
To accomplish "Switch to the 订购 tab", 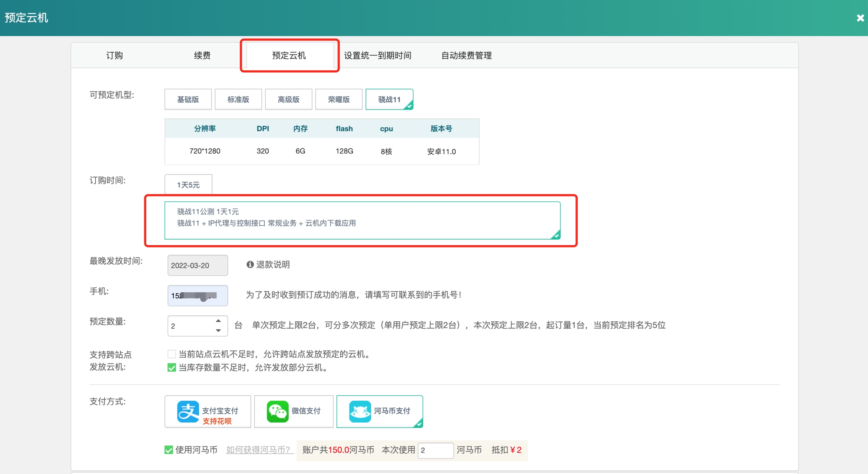I will coord(114,55).
